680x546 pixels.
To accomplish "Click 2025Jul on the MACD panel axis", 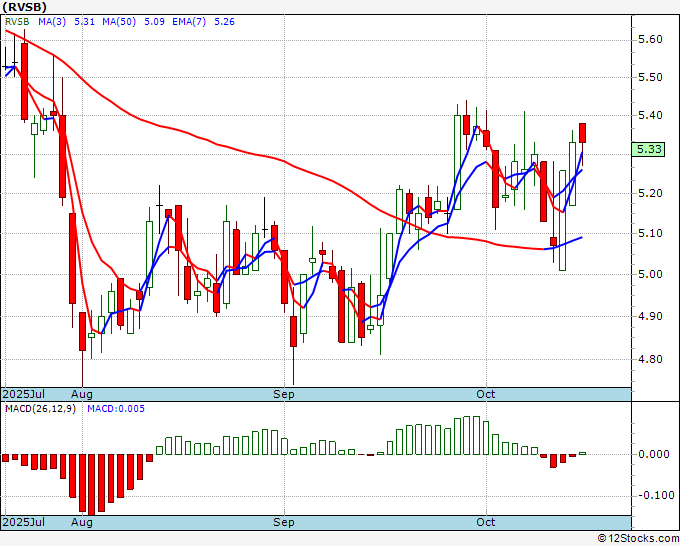I will (23, 522).
